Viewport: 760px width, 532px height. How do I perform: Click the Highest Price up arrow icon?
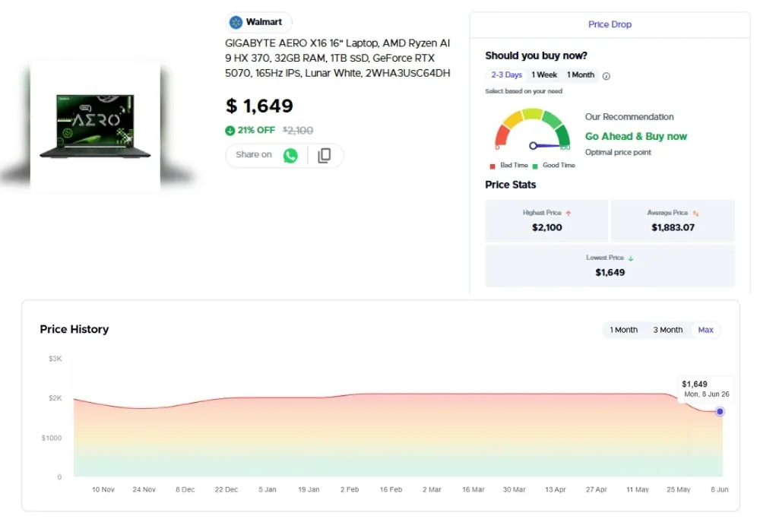[568, 214]
